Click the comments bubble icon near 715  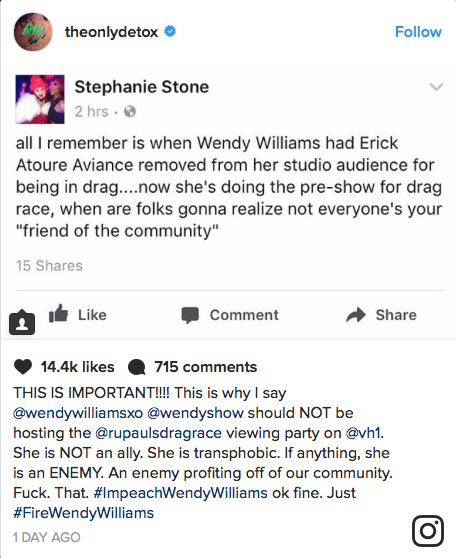(x=136, y=368)
